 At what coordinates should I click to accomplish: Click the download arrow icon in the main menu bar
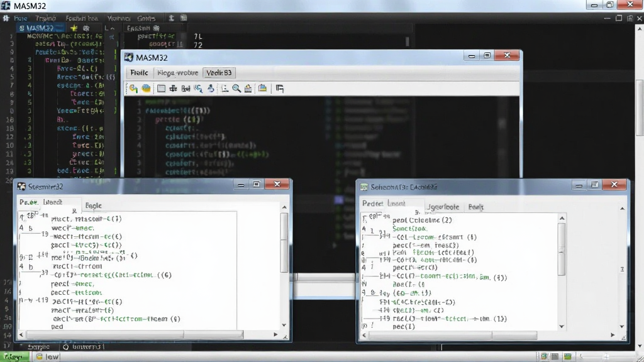[x=171, y=18]
